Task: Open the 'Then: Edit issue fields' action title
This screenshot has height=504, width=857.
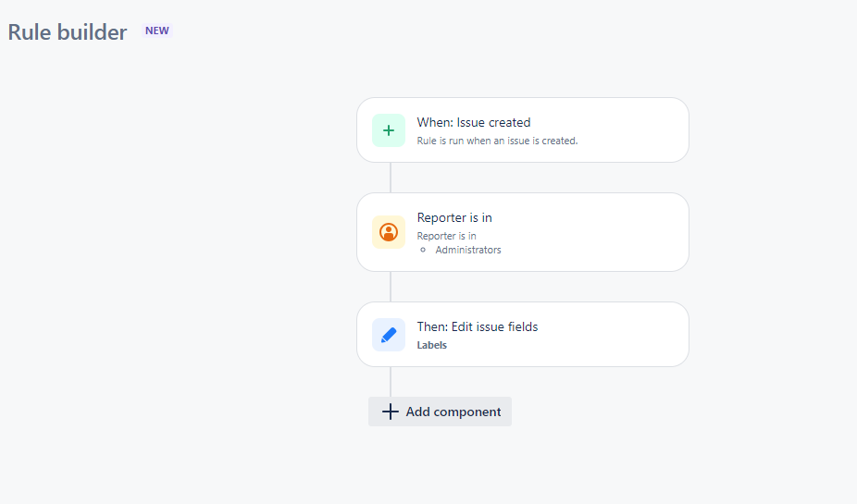Action: (478, 326)
